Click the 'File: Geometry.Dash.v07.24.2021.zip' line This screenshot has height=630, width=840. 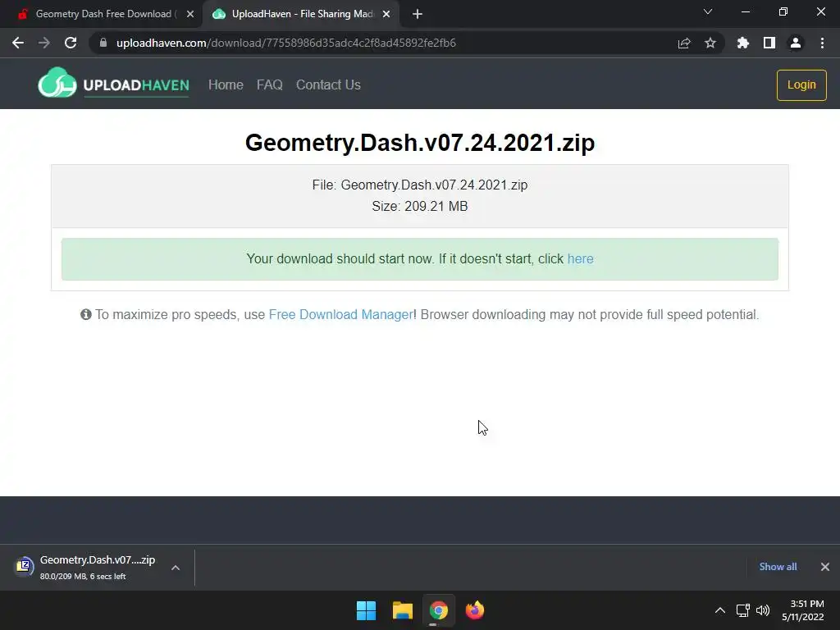tap(420, 185)
